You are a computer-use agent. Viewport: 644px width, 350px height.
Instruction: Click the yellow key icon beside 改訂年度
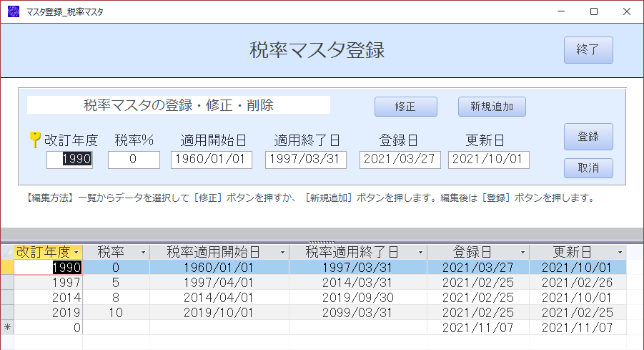35,140
